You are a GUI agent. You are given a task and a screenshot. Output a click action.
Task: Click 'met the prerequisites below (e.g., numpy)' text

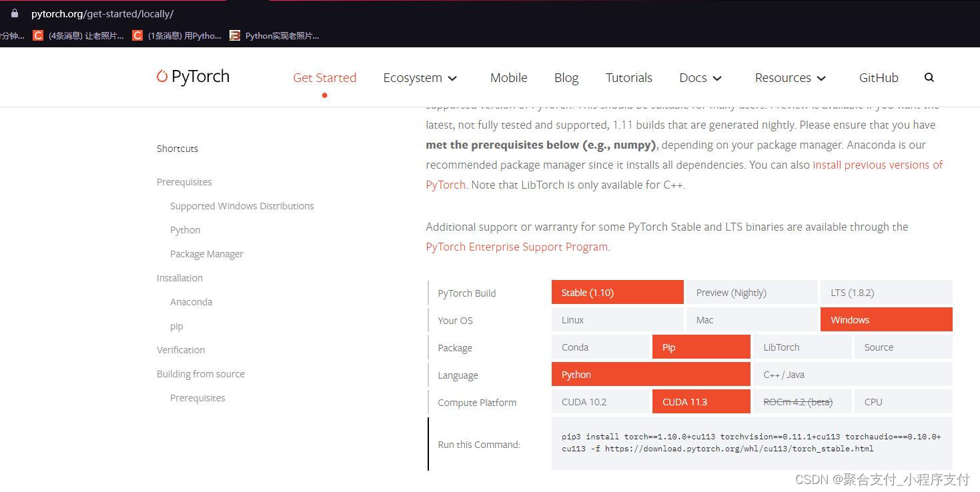point(541,145)
